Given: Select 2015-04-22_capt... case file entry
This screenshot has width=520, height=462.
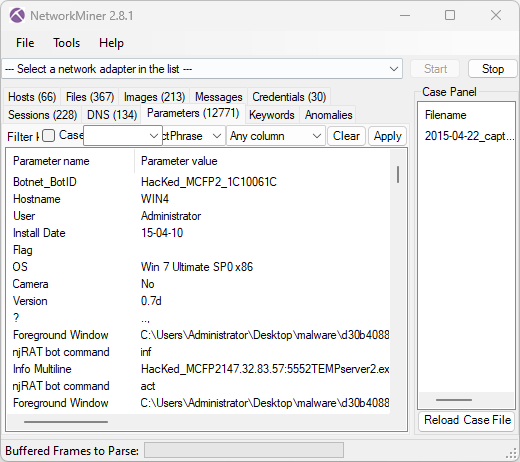Looking at the screenshot, I should tap(469, 136).
